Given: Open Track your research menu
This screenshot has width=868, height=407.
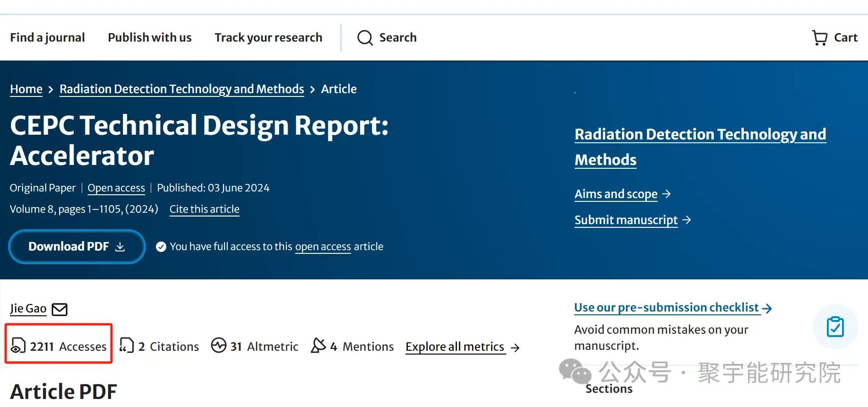Looking at the screenshot, I should (x=268, y=38).
